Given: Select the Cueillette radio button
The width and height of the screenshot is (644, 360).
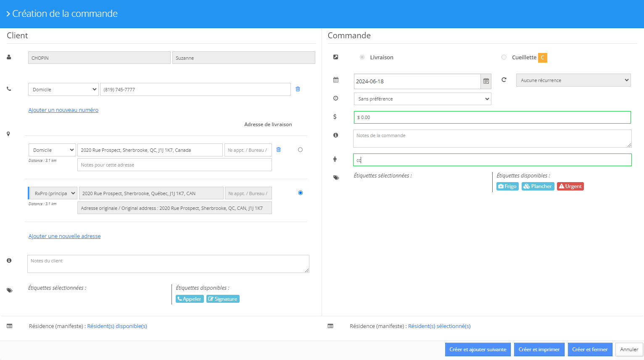Looking at the screenshot, I should (504, 57).
